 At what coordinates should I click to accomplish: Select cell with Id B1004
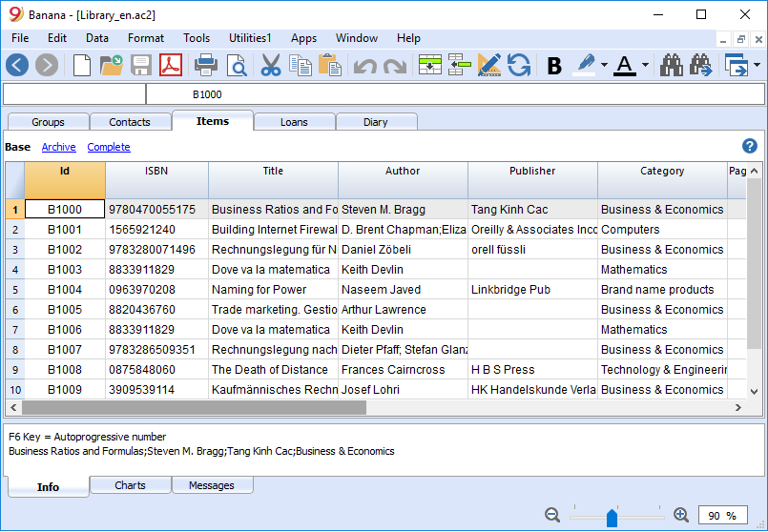tap(65, 289)
